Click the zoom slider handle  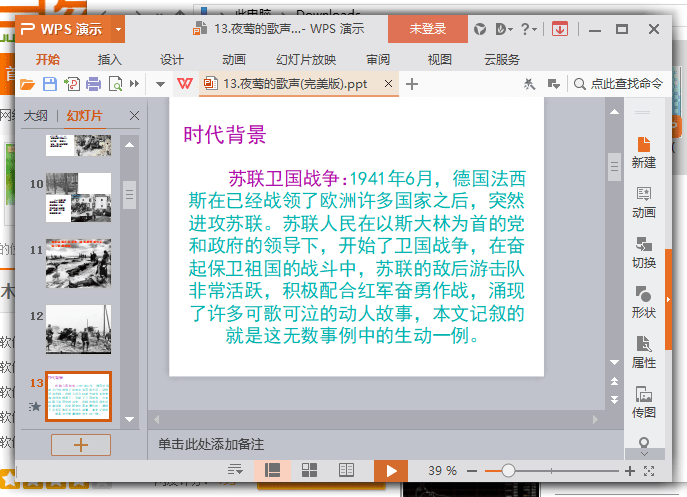pos(508,470)
